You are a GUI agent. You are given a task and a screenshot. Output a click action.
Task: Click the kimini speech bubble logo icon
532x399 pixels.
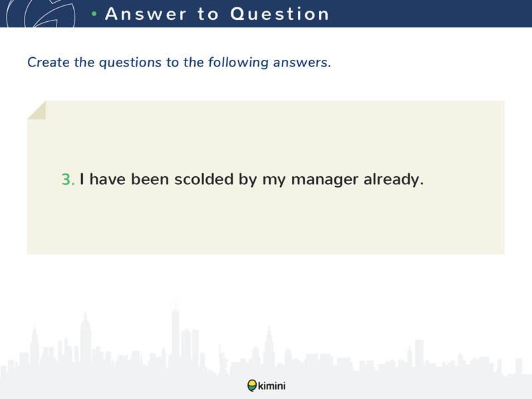(x=251, y=386)
